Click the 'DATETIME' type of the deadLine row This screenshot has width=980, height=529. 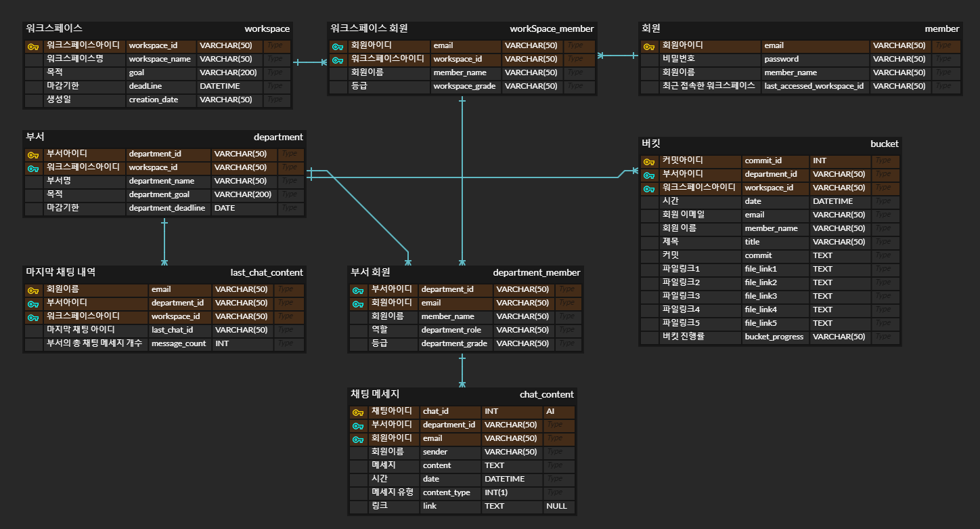click(230, 87)
